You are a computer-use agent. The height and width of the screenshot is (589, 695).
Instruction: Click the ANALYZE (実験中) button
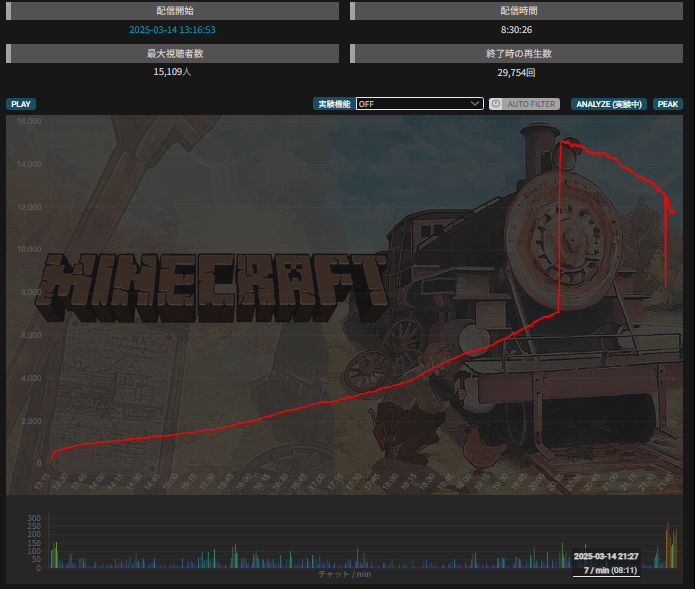click(x=609, y=104)
